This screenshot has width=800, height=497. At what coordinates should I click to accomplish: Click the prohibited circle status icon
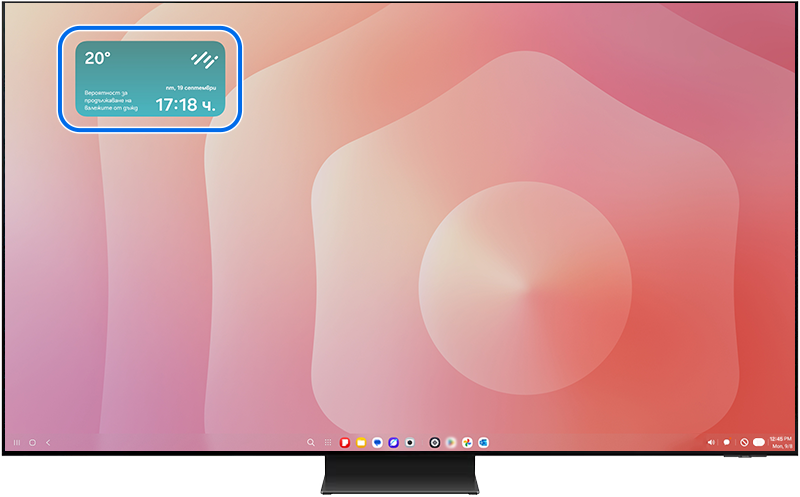[x=744, y=442]
